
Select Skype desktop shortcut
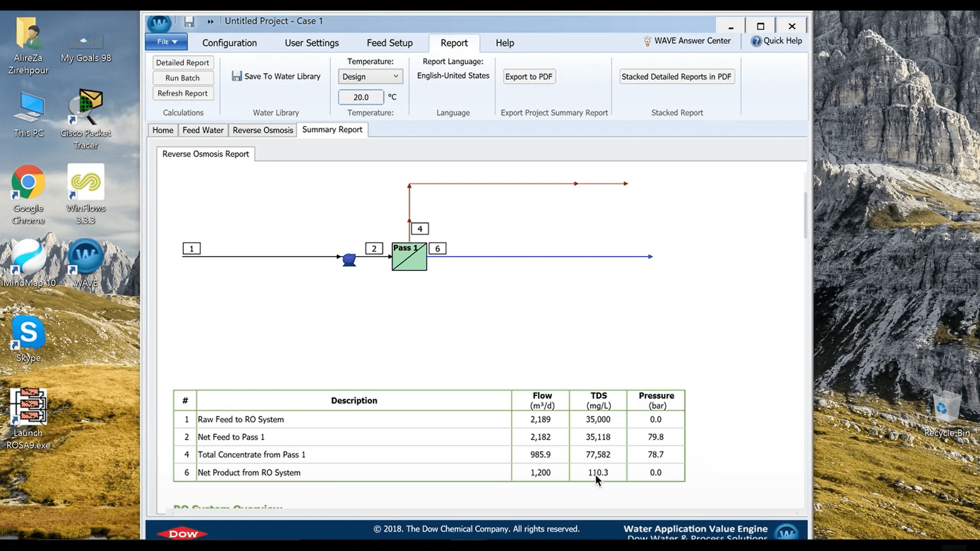click(x=28, y=339)
